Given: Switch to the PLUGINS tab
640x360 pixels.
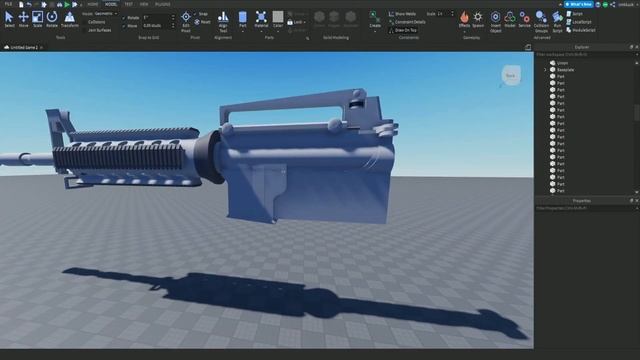Looking at the screenshot, I should (x=162, y=4).
